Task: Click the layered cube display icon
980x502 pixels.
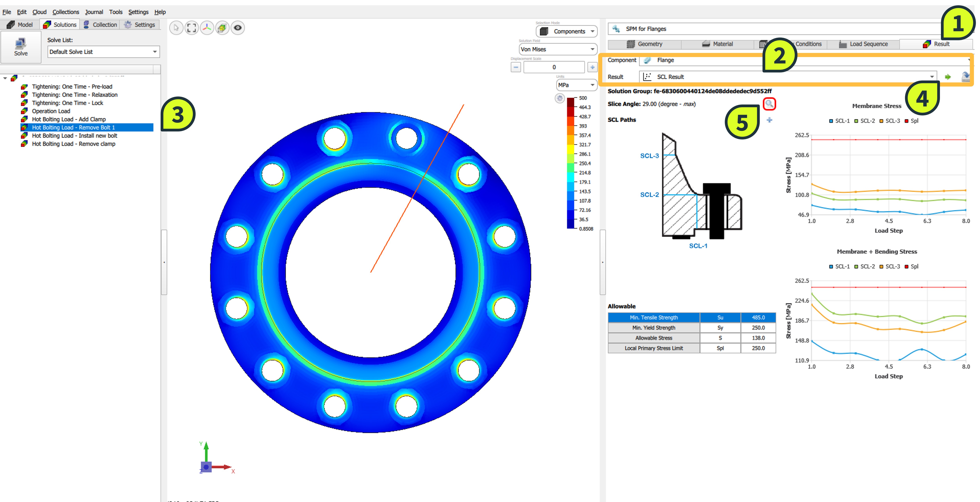Action: click(222, 28)
